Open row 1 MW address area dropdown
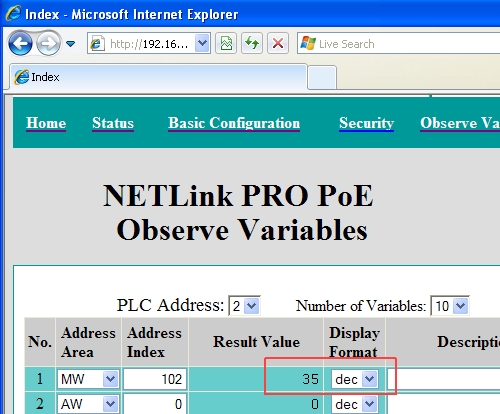This screenshot has width=500, height=414. [x=88, y=379]
